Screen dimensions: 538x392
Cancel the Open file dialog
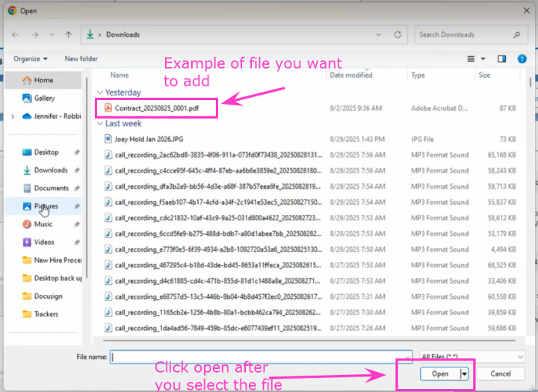tap(500, 374)
